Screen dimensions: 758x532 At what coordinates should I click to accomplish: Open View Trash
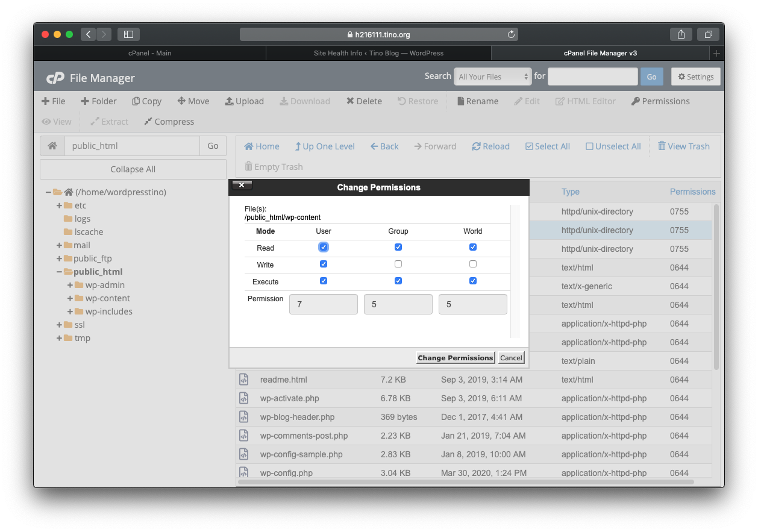point(683,146)
